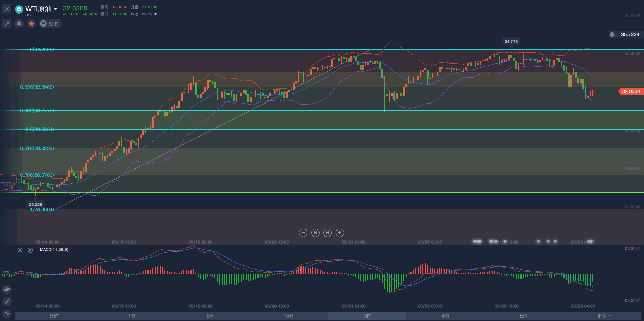644x321 pixels.
Task: Zoom out the chart with the minus button
Action: coord(303,233)
